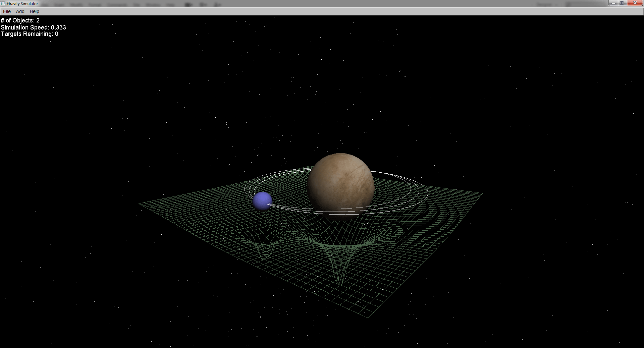644x348 pixels.
Task: Click the far left corner of the green grid
Action: tap(140, 203)
